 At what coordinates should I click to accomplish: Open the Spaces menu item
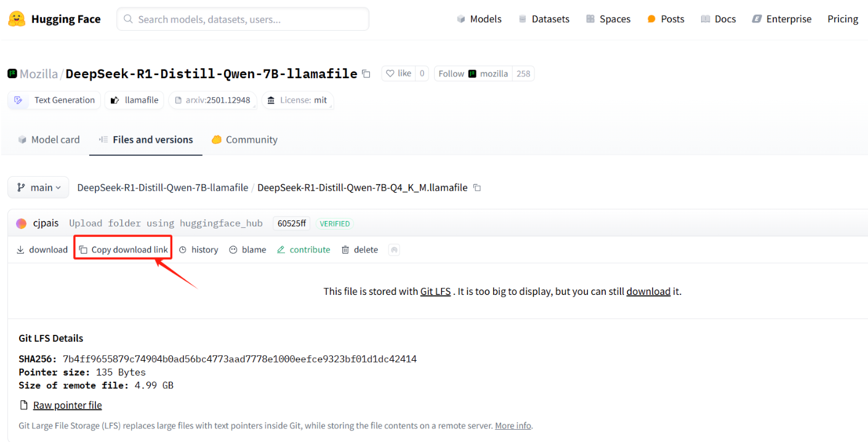point(608,19)
